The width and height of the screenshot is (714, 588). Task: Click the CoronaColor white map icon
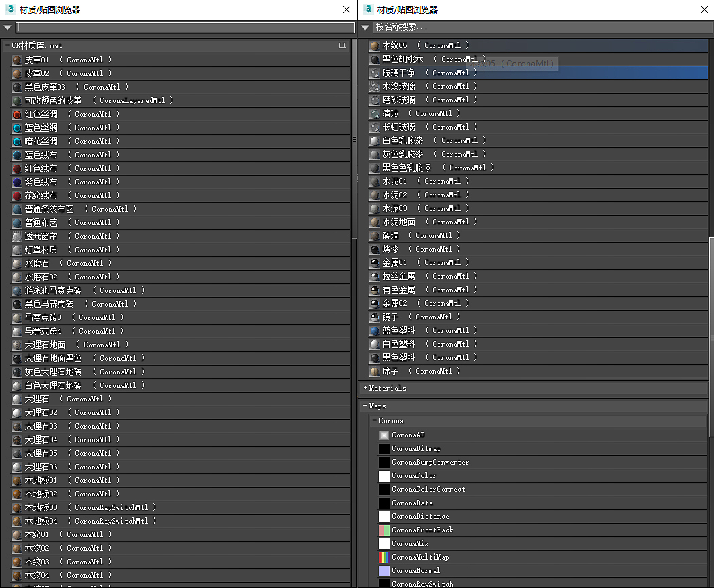[384, 475]
